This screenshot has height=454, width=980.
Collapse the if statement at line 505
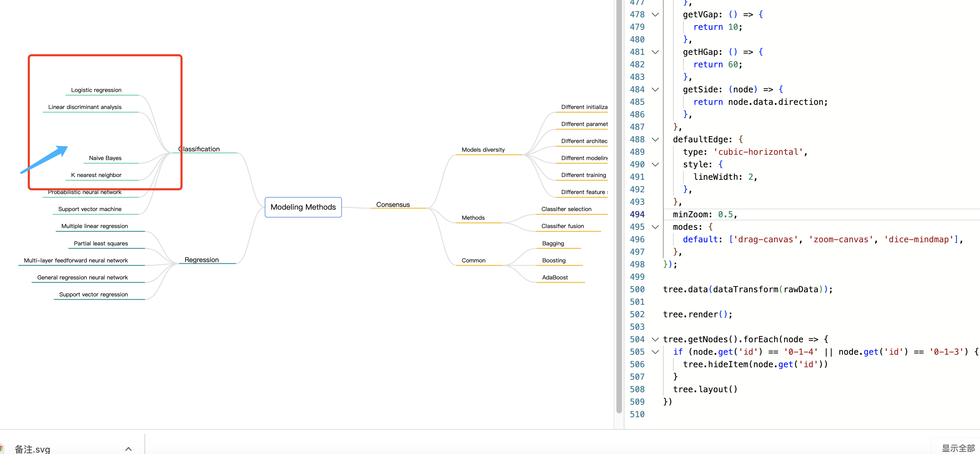(655, 352)
